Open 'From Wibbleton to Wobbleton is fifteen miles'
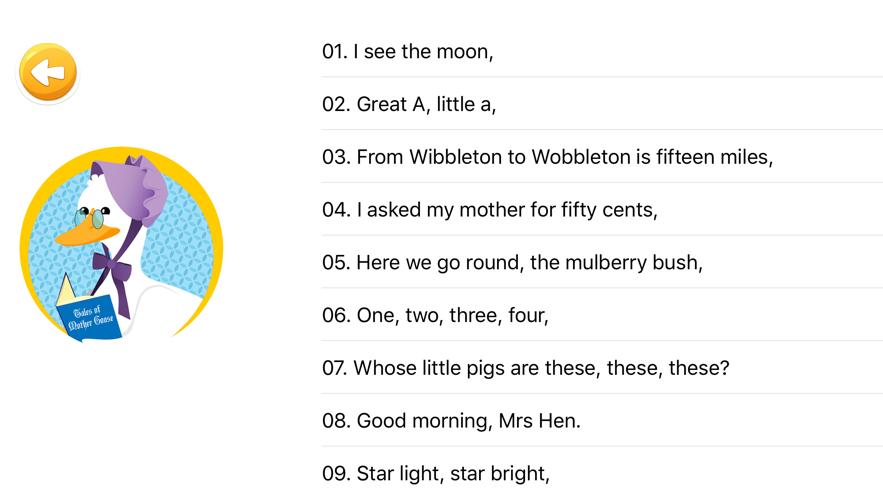 pos(547,157)
